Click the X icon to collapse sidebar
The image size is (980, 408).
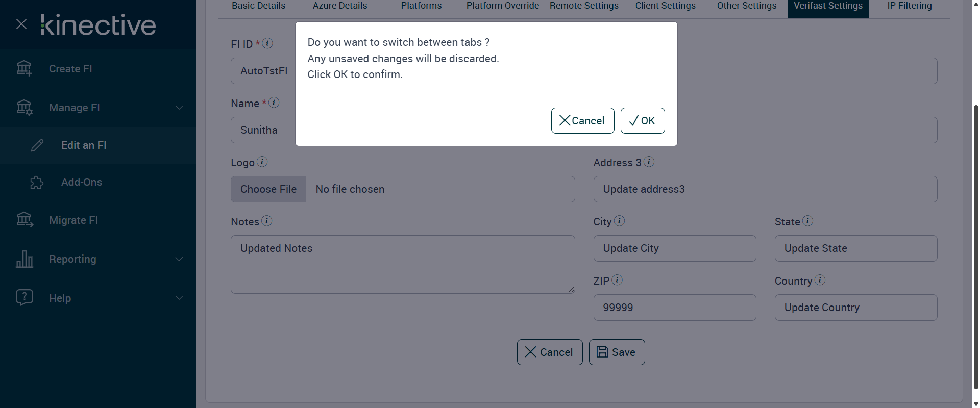tap(21, 24)
